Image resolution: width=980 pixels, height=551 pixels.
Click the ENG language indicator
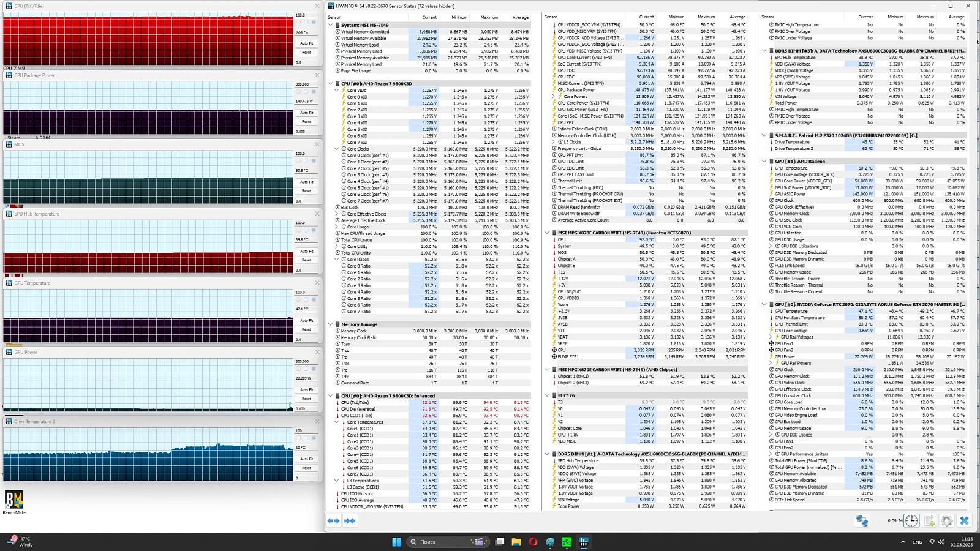pos(918,542)
